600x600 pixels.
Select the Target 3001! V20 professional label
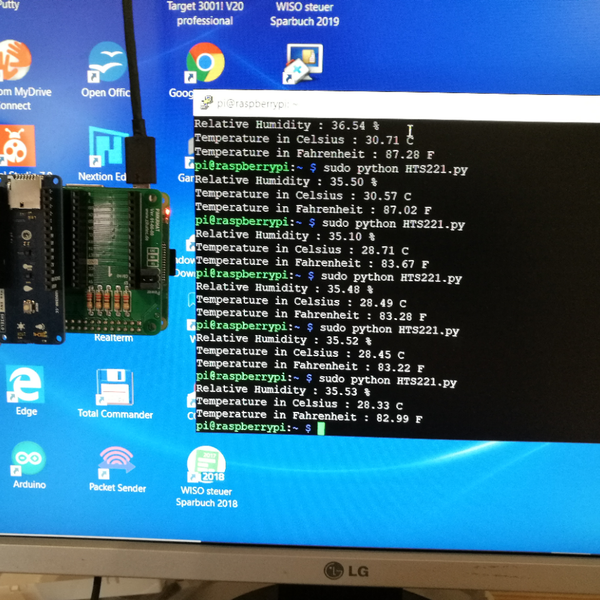point(205,13)
